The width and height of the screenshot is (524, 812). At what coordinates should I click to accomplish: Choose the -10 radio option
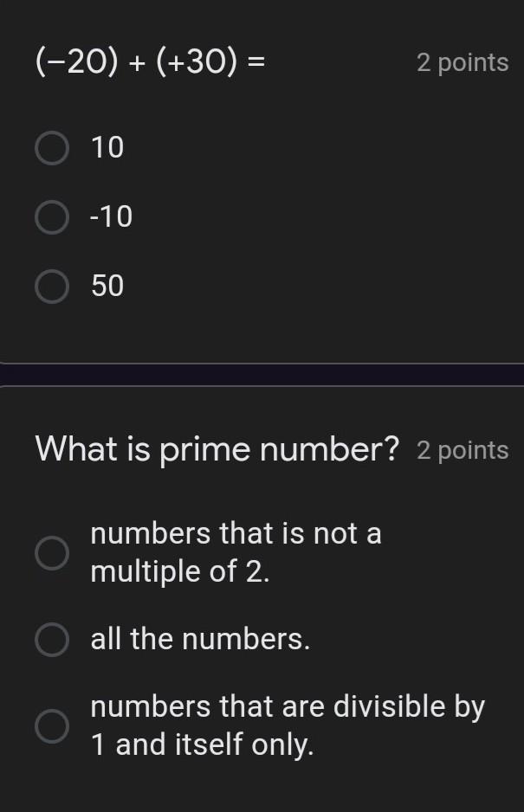pyautogui.click(x=52, y=217)
